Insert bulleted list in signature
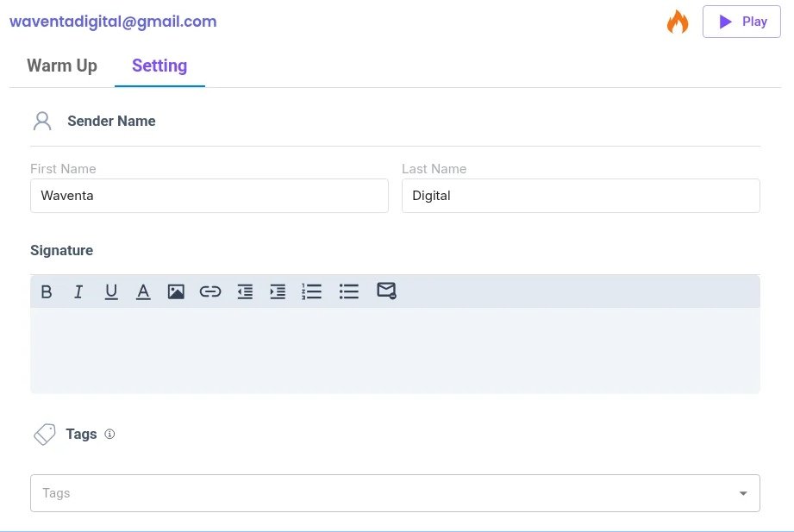Screen dimensions: 794x532 click(348, 292)
